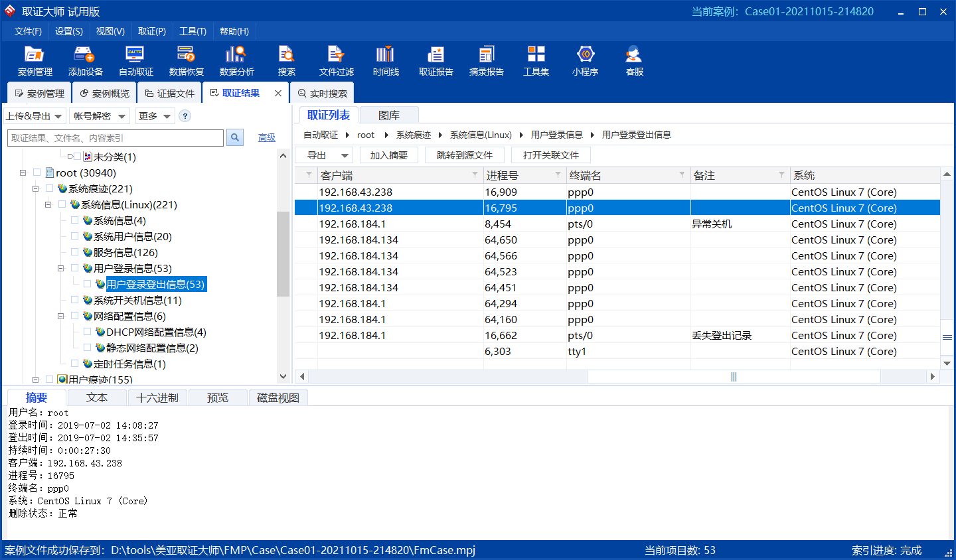
Task: Tick the checkbox for 系统开关机信息(11)
Action: (74, 300)
